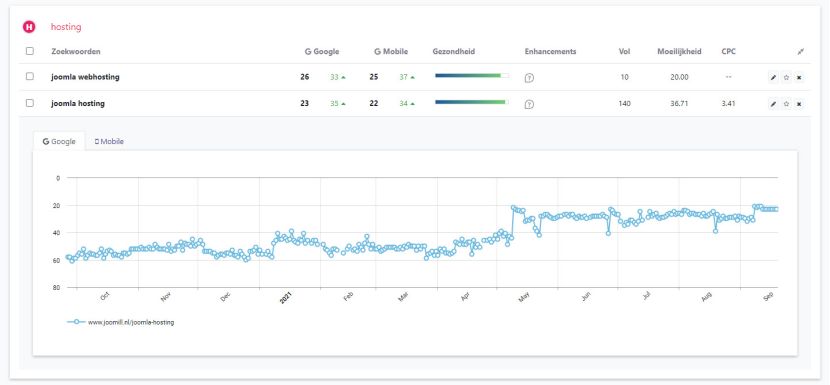Select the joomla webhosting row checkbox
Viewport: 830px width, 385px height.
30,76
